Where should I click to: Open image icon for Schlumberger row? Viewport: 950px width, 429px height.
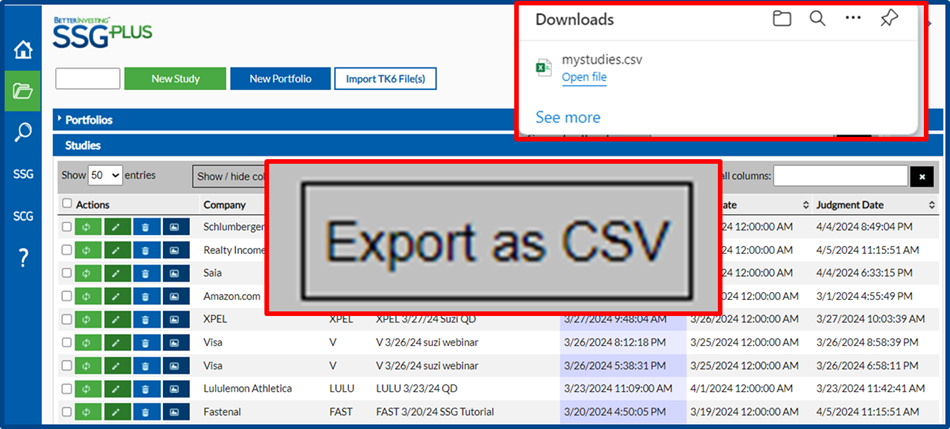[176, 227]
